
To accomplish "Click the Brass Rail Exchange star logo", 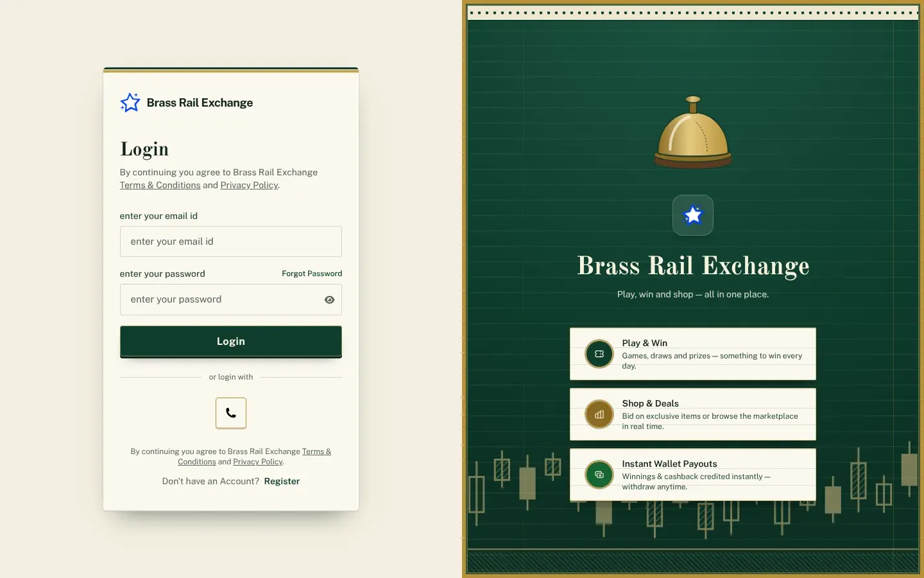I will 130,103.
